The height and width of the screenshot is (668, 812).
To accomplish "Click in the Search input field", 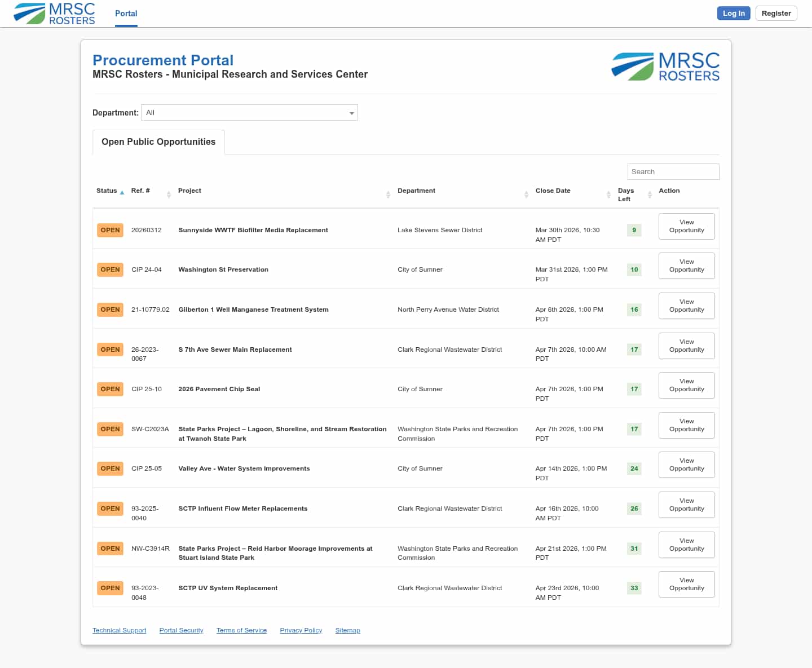I will coord(673,172).
